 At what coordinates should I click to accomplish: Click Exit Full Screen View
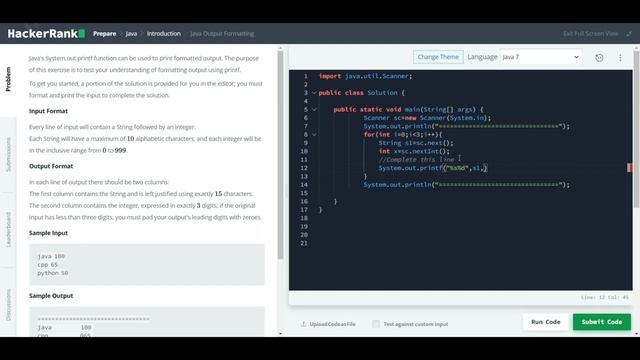[590, 33]
